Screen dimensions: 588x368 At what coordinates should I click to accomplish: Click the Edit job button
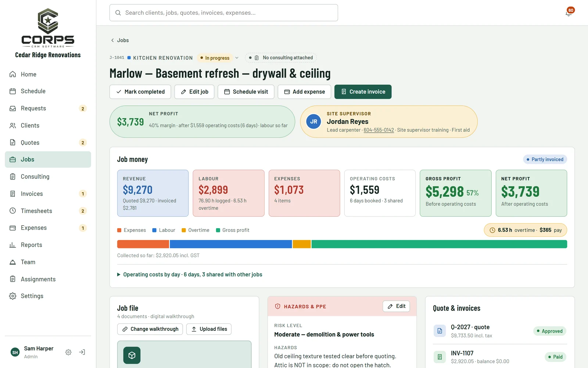[194, 92]
